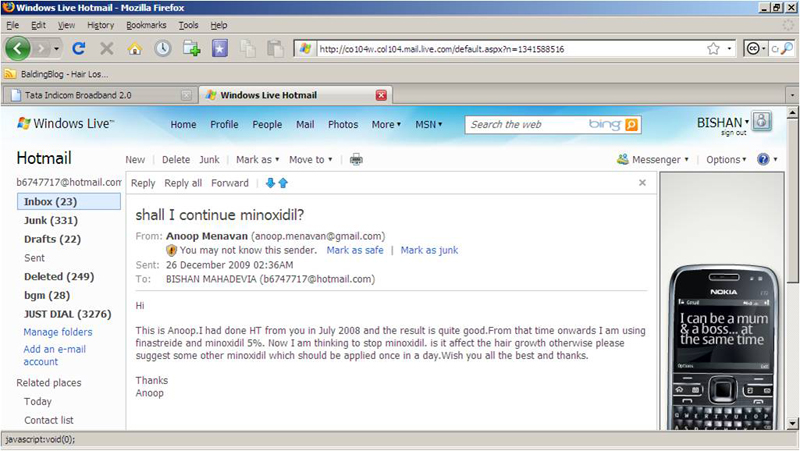Go to previous message with down arrow icon
The height and width of the screenshot is (451, 800).
tap(269, 183)
